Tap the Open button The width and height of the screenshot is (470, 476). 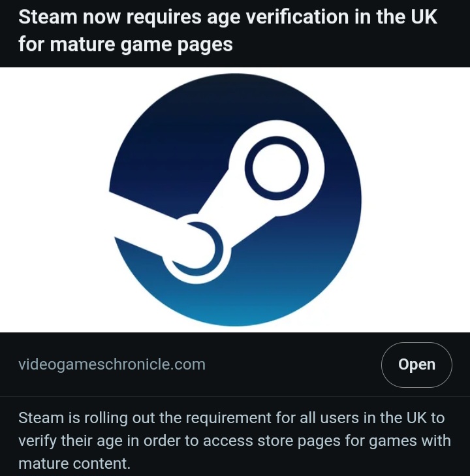coord(416,364)
